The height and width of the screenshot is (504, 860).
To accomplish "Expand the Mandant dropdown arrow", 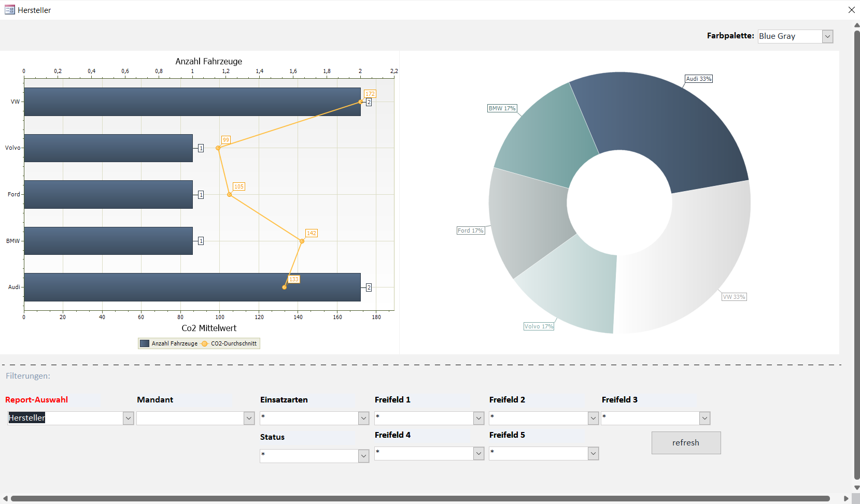I will click(249, 418).
